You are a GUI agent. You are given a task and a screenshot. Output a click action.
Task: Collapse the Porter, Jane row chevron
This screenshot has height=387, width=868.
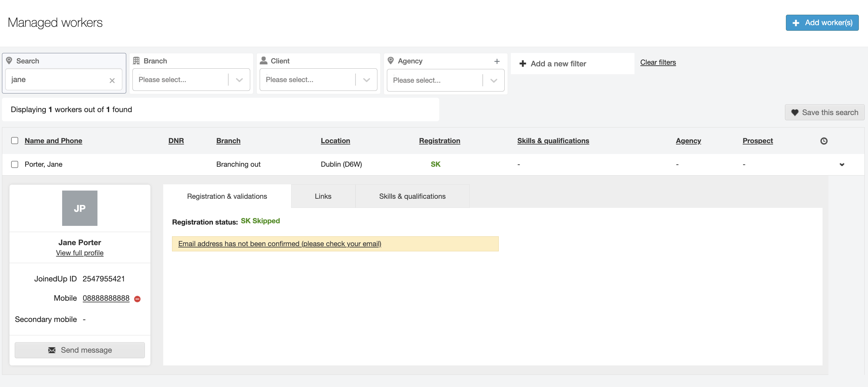pos(842,164)
